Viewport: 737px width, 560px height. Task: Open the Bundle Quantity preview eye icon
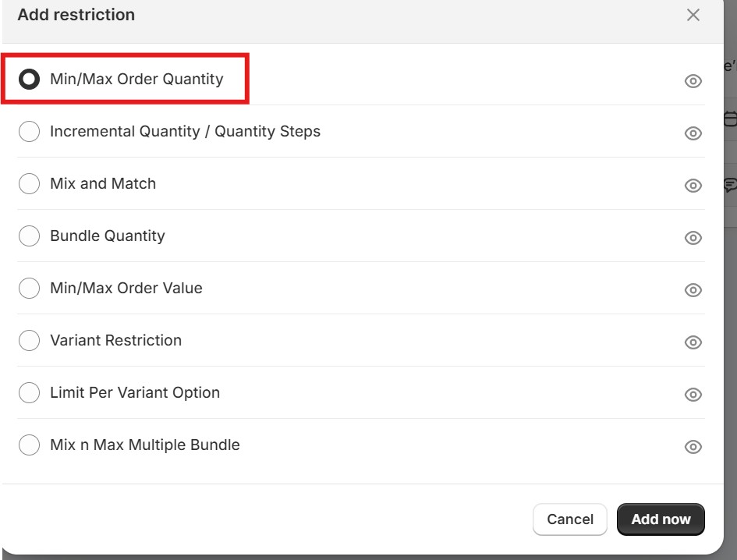pyautogui.click(x=693, y=237)
